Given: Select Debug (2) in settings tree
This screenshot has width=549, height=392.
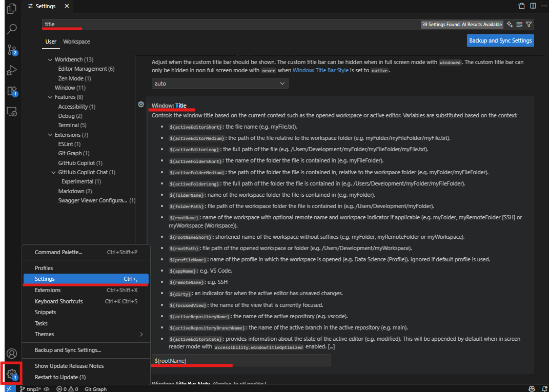Looking at the screenshot, I should (x=70, y=116).
